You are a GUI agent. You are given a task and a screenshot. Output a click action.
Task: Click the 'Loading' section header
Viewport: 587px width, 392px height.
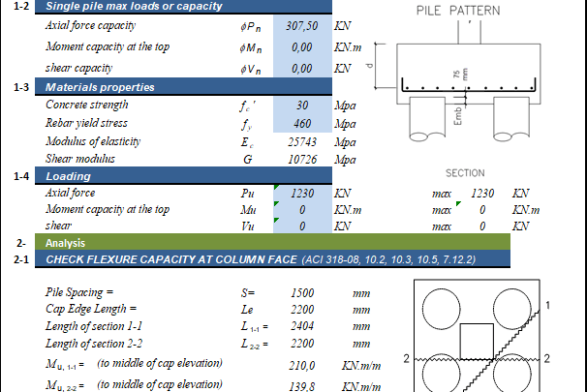click(183, 176)
